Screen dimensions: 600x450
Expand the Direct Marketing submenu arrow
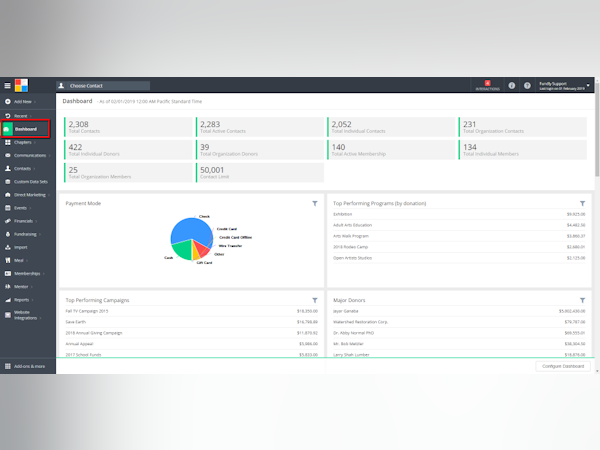click(49, 195)
